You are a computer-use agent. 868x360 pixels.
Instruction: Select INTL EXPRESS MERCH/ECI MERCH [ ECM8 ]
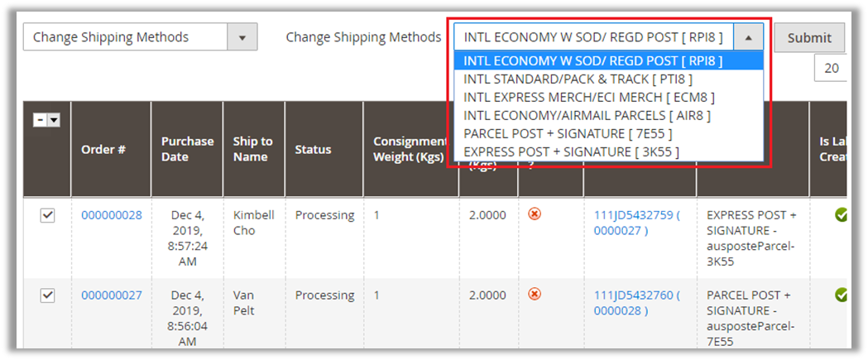(x=589, y=97)
